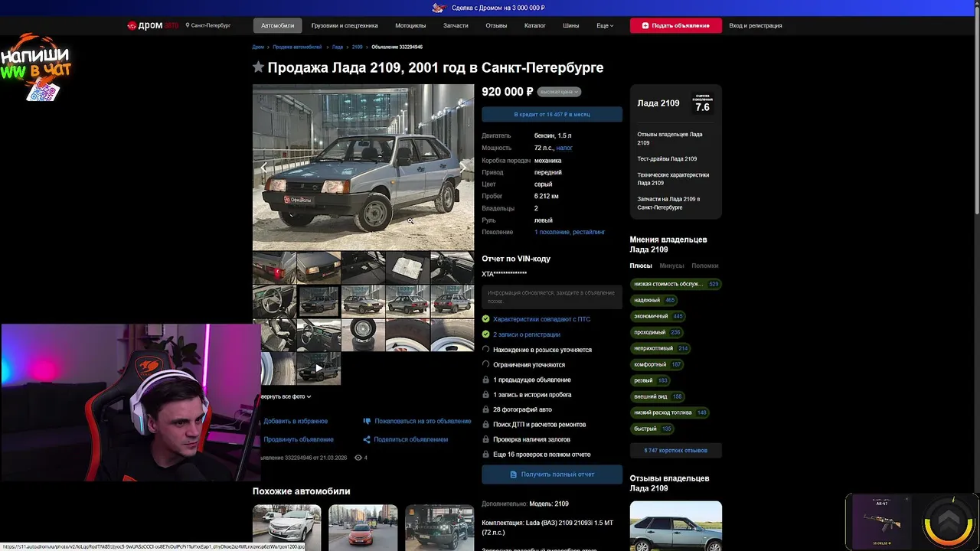The image size is (980, 551).
Task: Open Технические характеристики Лада 2109 link
Action: [x=673, y=179]
